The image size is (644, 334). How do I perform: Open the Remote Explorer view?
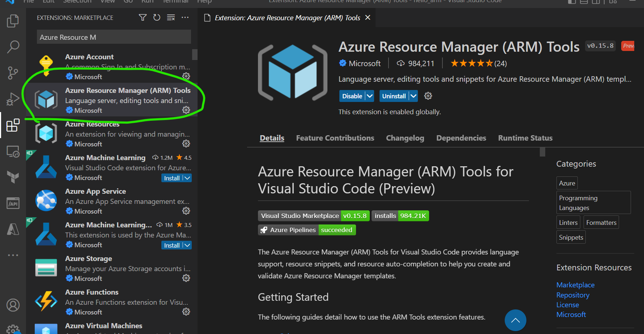[13, 151]
